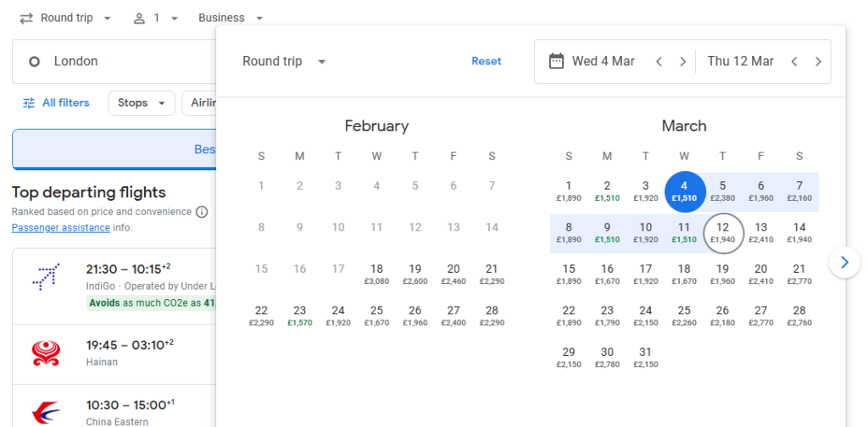The width and height of the screenshot is (868, 427).
Task: Move return date forward one day
Action: pos(818,61)
